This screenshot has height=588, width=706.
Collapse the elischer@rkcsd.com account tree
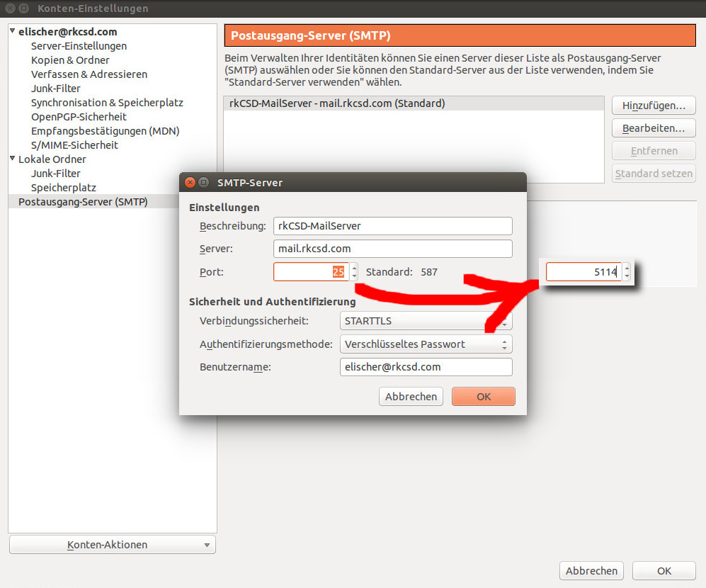(13, 31)
